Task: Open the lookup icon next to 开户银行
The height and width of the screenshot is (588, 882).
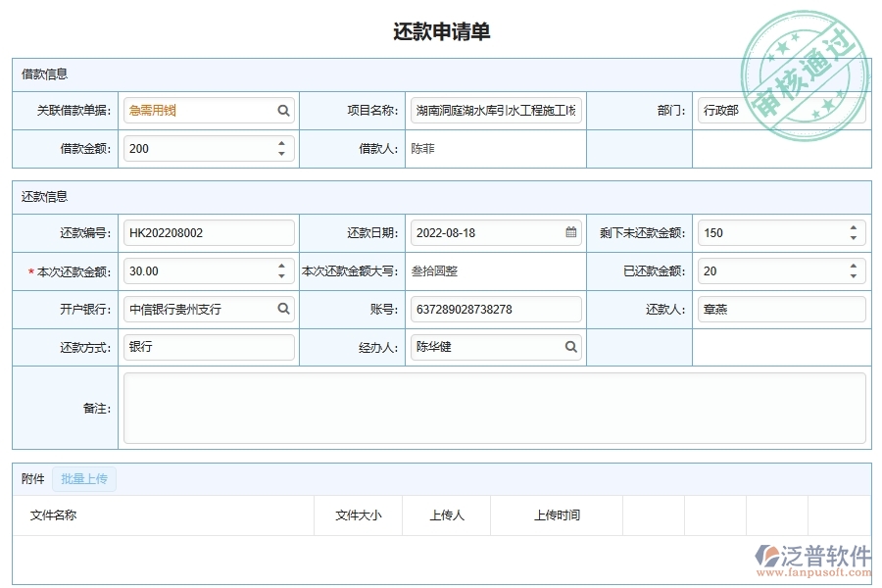Action: pyautogui.click(x=283, y=309)
